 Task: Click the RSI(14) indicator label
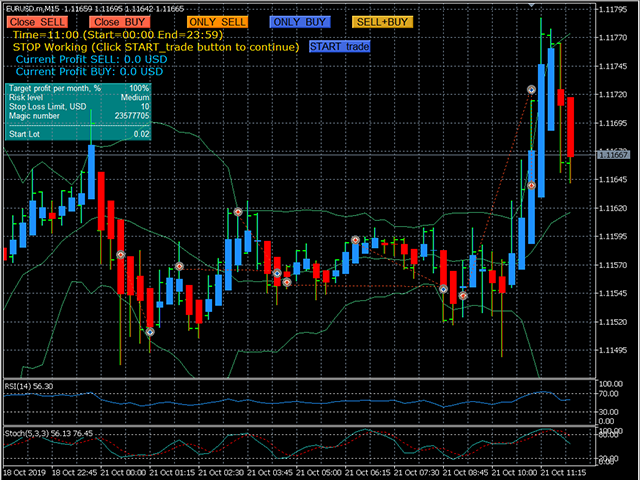[x=29, y=386]
